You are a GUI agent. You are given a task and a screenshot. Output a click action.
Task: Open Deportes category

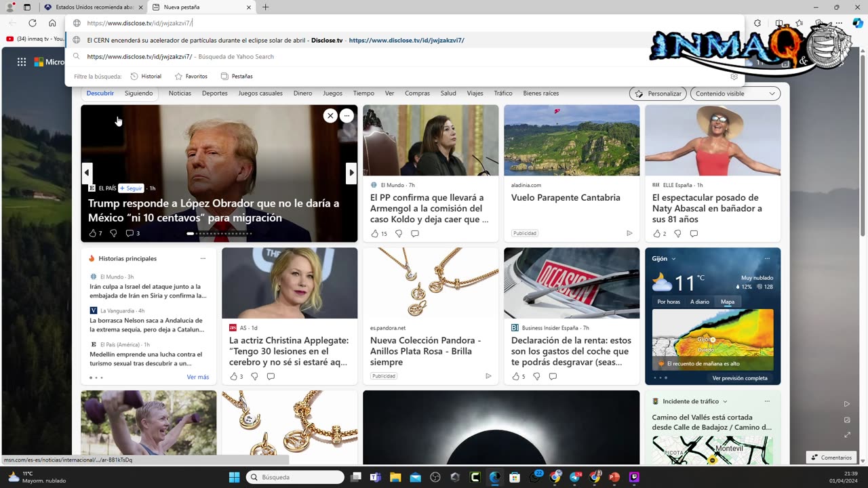215,93
